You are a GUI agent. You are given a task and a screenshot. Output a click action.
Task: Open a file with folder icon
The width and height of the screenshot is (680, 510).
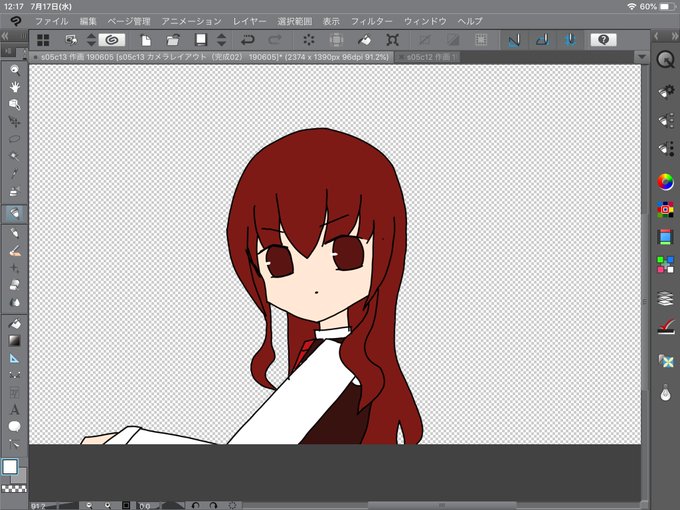[x=173, y=40]
